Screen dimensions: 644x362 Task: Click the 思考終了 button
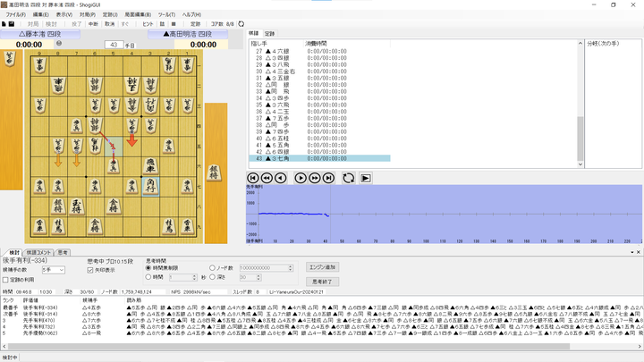coord(322,282)
